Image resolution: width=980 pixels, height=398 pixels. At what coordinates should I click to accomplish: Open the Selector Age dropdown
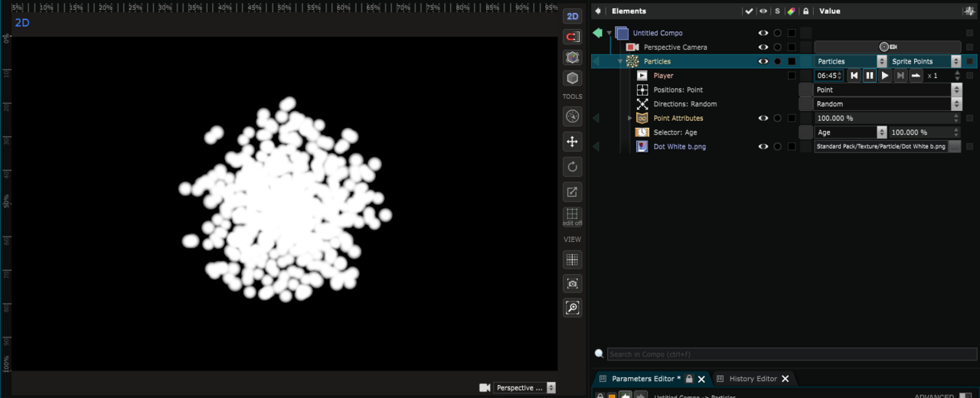point(851,132)
